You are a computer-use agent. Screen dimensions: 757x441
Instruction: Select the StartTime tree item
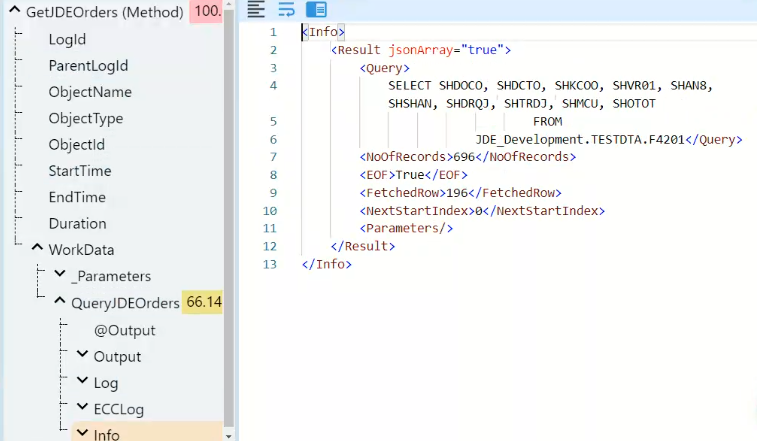coord(80,171)
